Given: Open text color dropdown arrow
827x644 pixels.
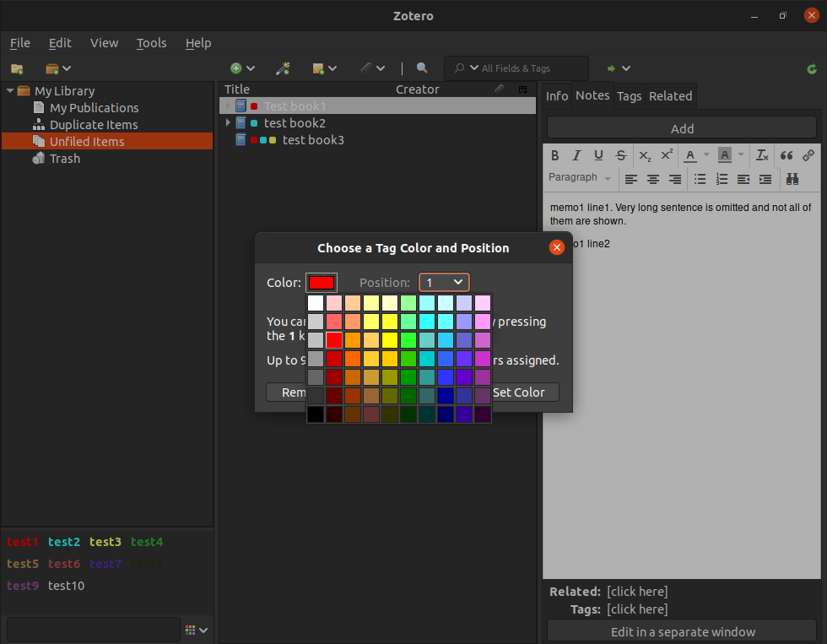Looking at the screenshot, I should [x=706, y=155].
